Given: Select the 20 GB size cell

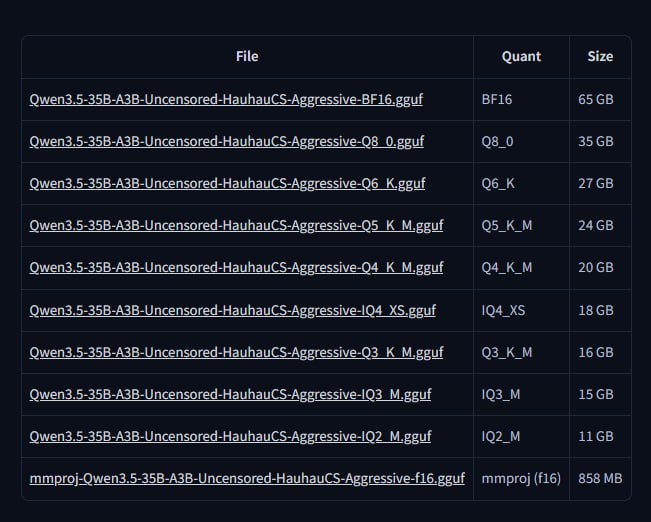Looking at the screenshot, I should [596, 268].
